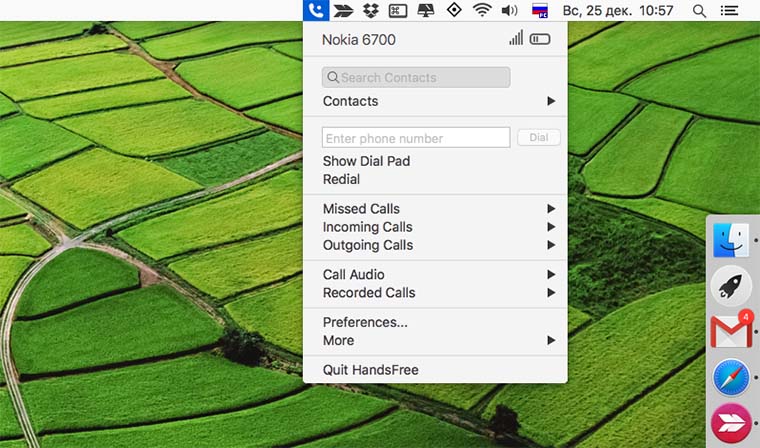The image size is (760, 448).
Task: Click the signal strength bars icon
Action: pos(516,38)
